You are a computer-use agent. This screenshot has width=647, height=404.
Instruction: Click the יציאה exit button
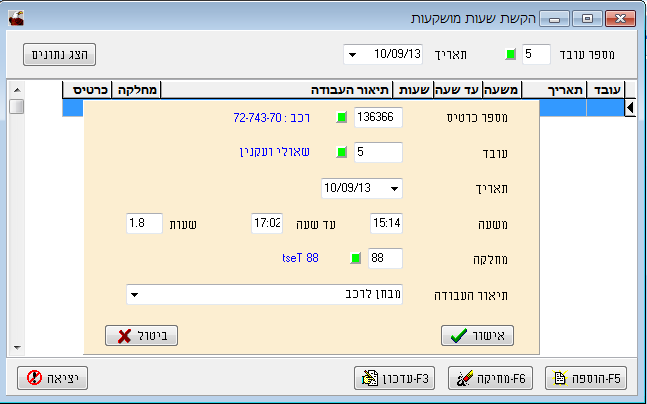(x=52, y=378)
